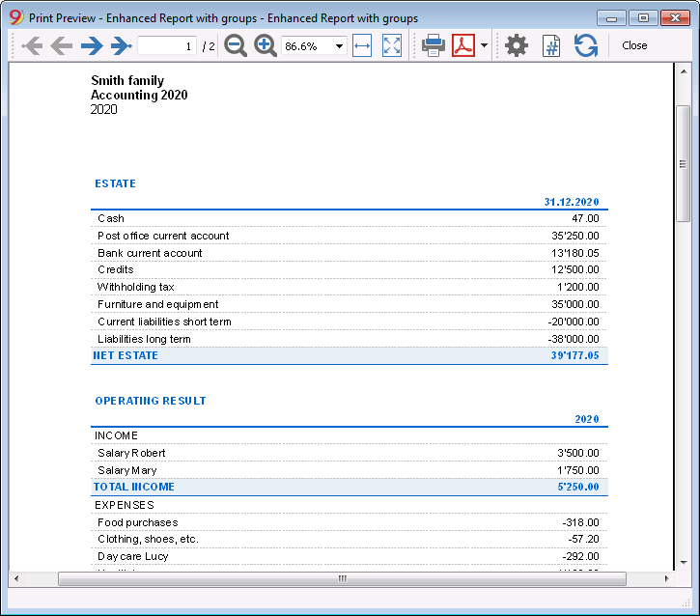Jump to last page arrow
The width and height of the screenshot is (700, 616).
122,45
